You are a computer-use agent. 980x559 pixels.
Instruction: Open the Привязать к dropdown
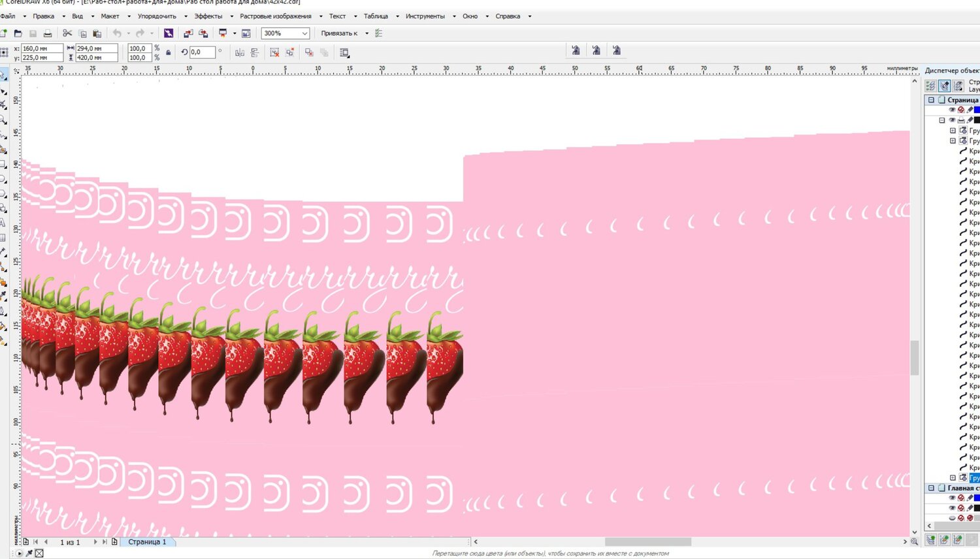pos(367,33)
